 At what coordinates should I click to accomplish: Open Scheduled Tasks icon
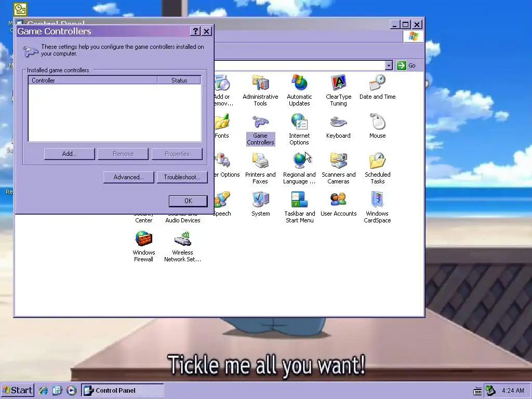[x=377, y=168]
